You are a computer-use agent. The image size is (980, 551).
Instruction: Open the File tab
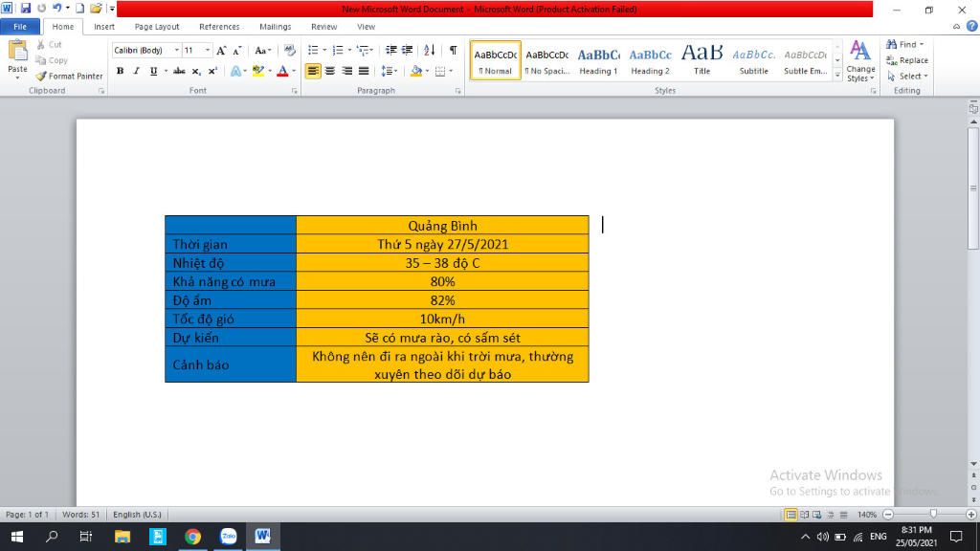click(x=20, y=26)
